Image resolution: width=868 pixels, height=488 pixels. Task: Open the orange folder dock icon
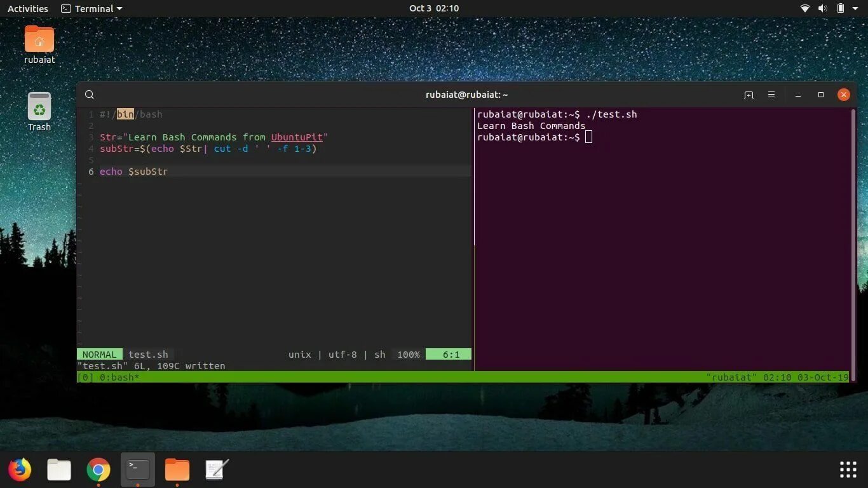(x=177, y=470)
